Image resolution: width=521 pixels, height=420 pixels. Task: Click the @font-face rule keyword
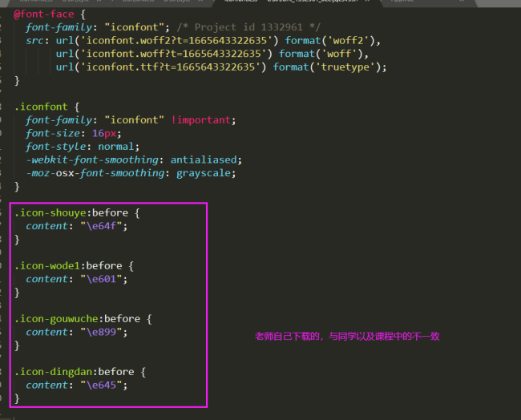click(x=44, y=14)
